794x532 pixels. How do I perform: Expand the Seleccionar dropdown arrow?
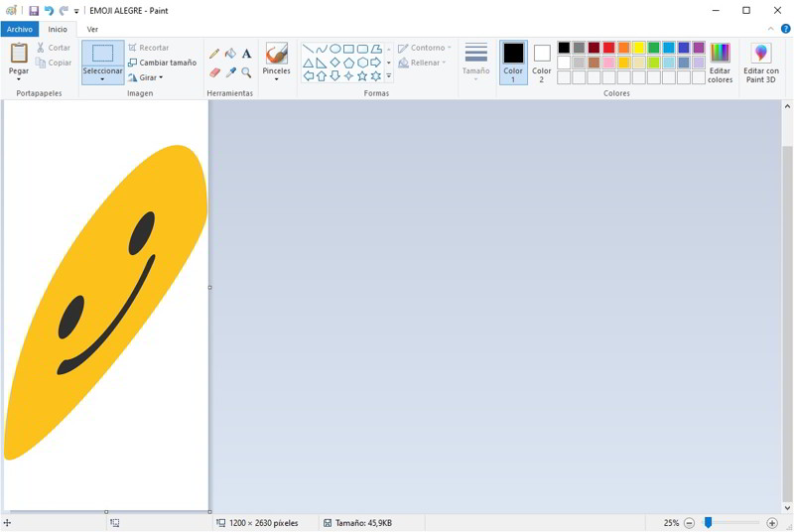pos(102,79)
